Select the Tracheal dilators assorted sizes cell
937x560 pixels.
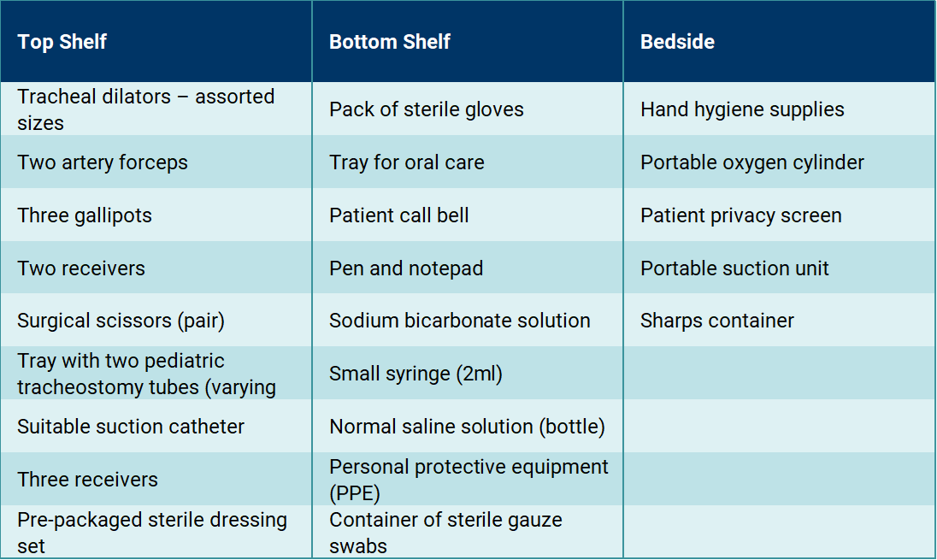tap(156, 109)
